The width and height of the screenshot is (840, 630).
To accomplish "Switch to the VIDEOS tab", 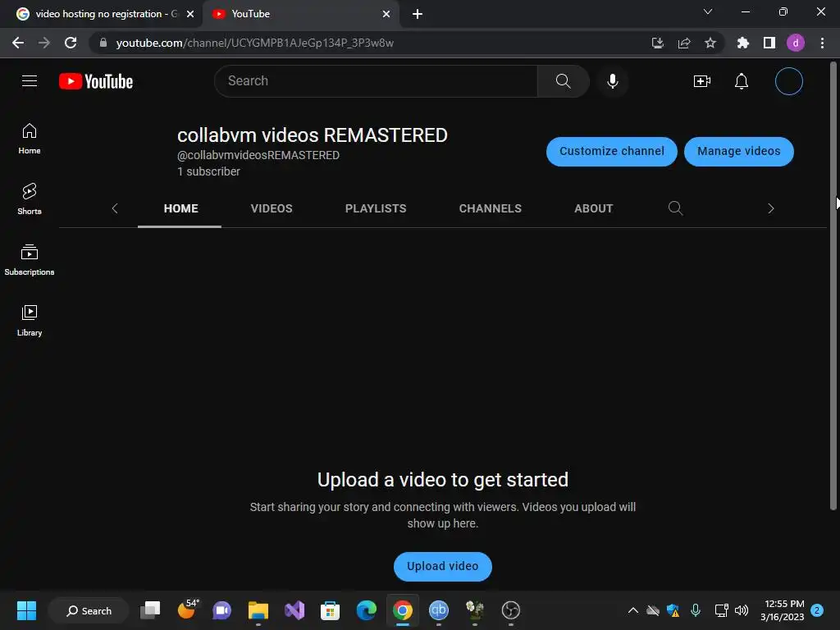I will coord(272,208).
